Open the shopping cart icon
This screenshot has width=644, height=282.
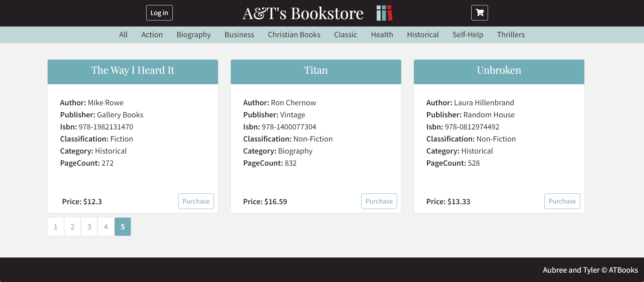pyautogui.click(x=479, y=13)
